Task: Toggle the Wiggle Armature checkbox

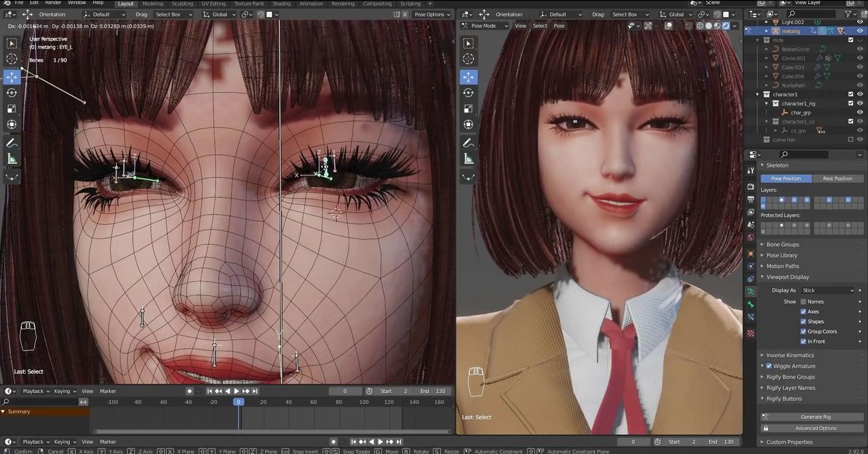Action: 769,366
